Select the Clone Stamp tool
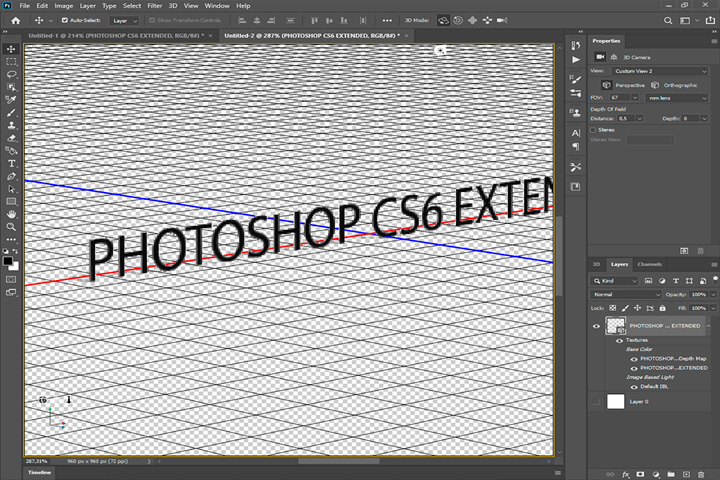 click(x=11, y=125)
